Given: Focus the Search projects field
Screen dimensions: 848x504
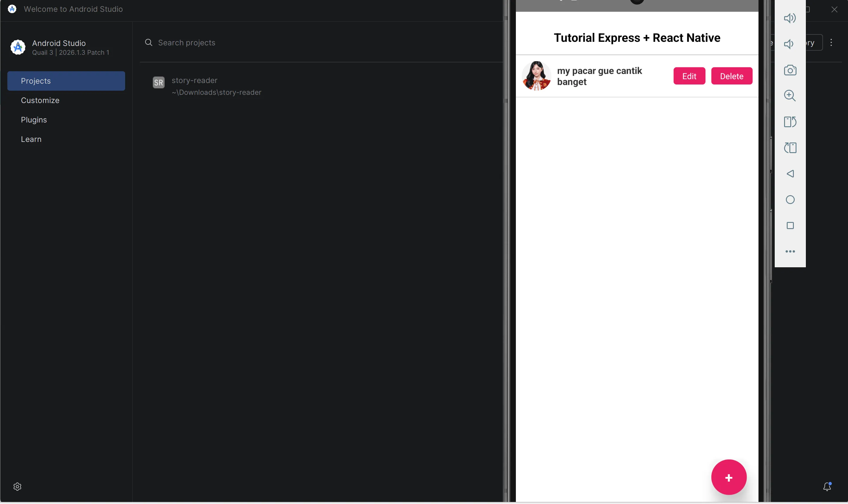Looking at the screenshot, I should click(x=321, y=42).
